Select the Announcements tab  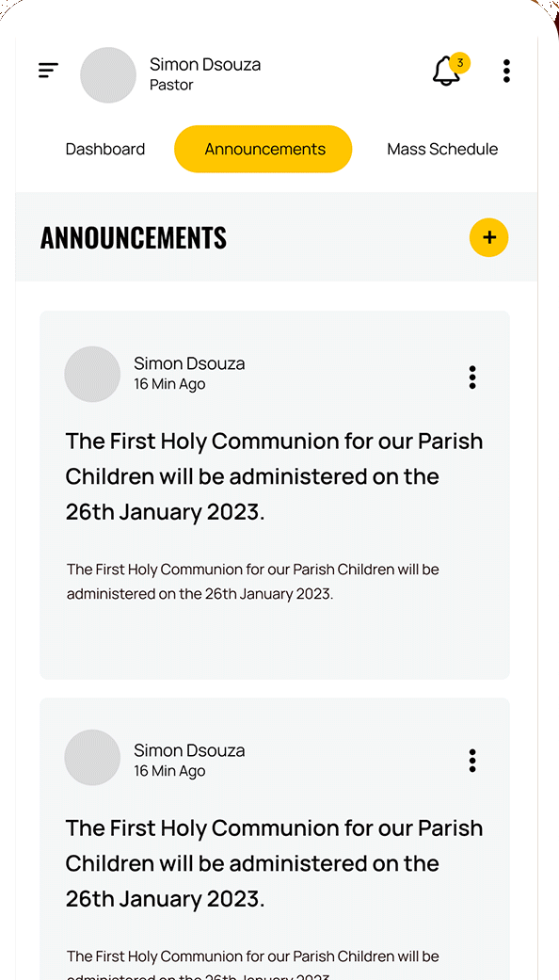pos(263,149)
